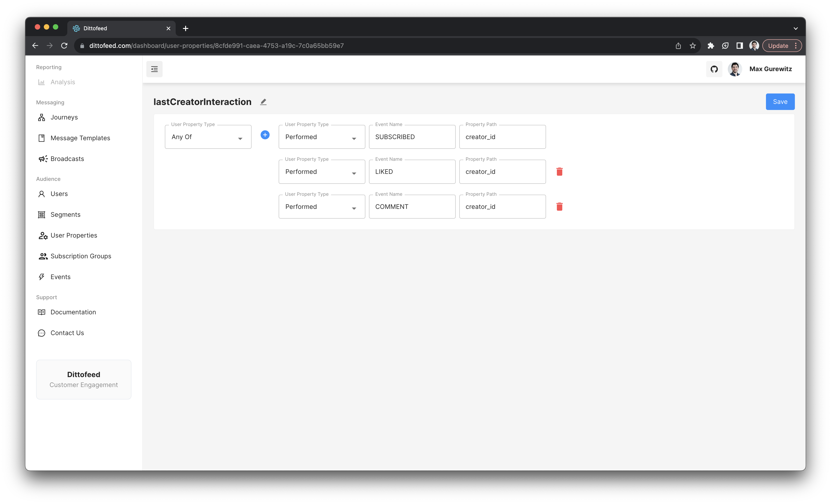The image size is (831, 504).
Task: Click the Analysis chart icon
Action: [42, 82]
